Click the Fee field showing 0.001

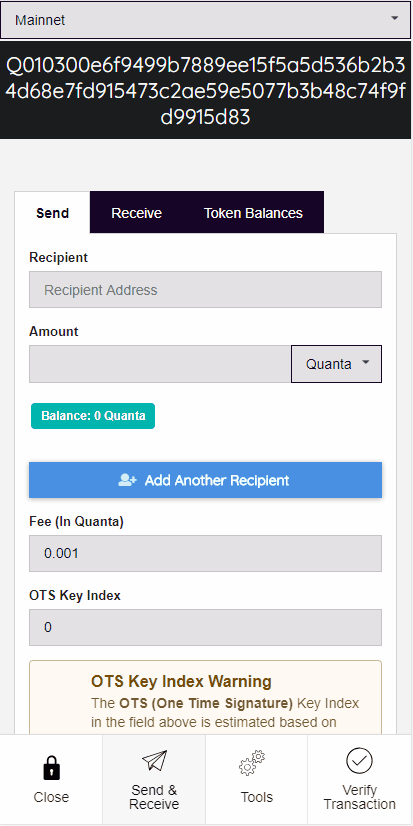click(x=205, y=554)
